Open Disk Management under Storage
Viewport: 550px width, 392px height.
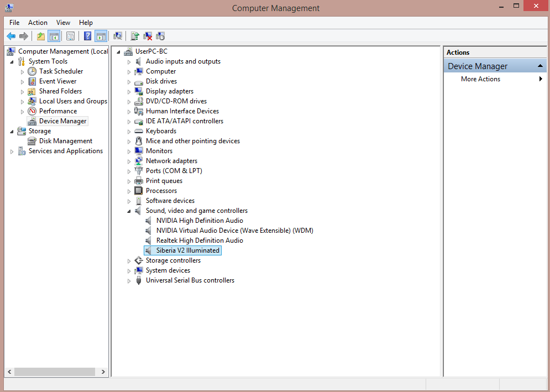(x=65, y=140)
